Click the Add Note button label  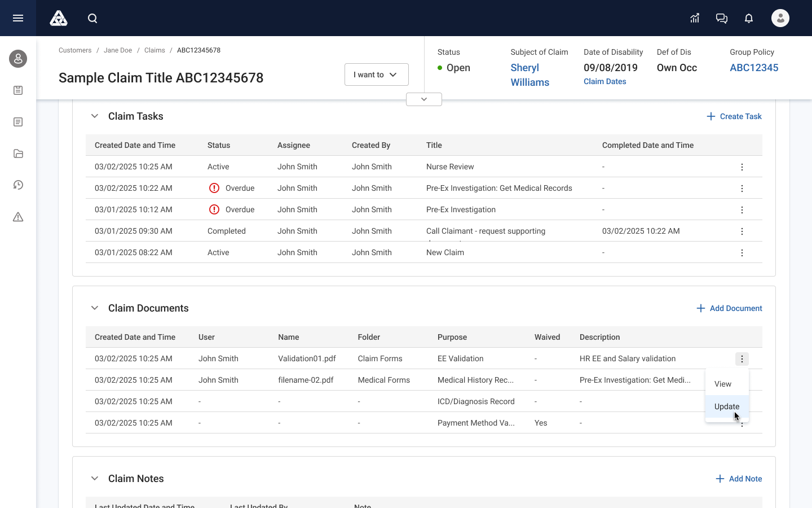coord(745,479)
